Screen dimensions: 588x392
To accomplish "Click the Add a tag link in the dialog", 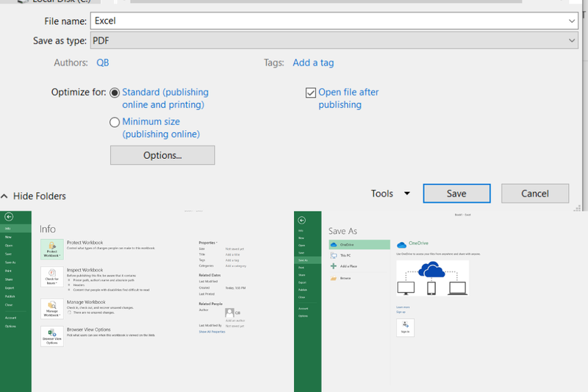I will point(313,63).
